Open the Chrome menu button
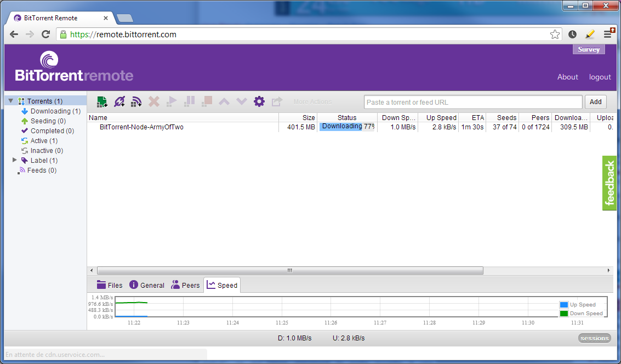This screenshot has width=621, height=364. click(608, 34)
